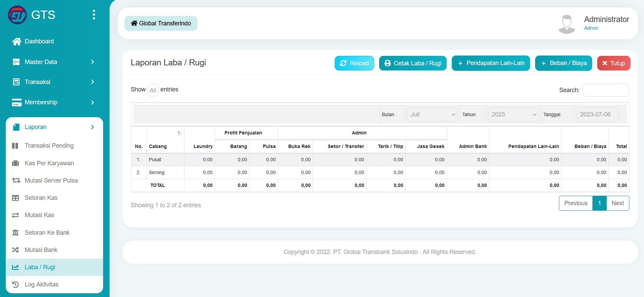
Task: Click the GTS logo icon
Action: (17, 15)
